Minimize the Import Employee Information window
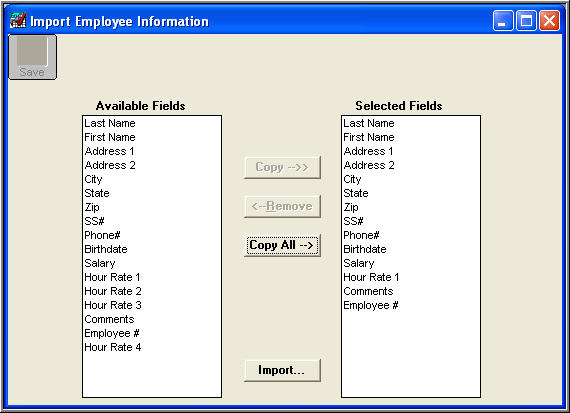 (503, 20)
